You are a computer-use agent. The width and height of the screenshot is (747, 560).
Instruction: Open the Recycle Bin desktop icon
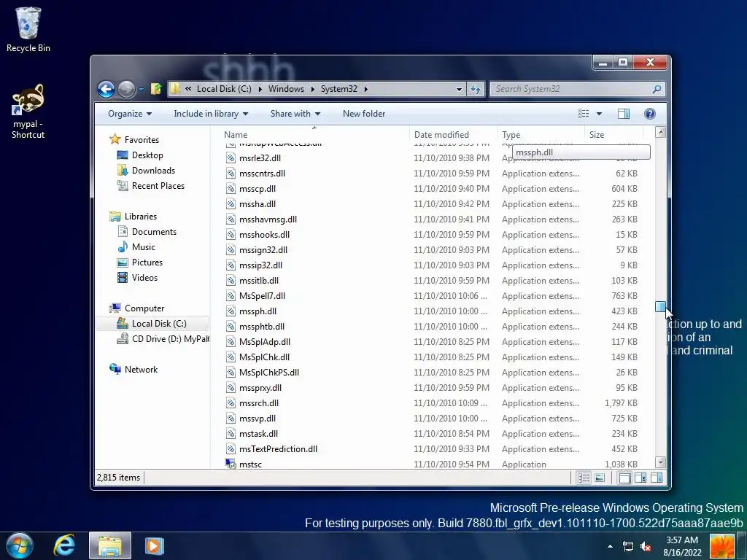pyautogui.click(x=28, y=29)
